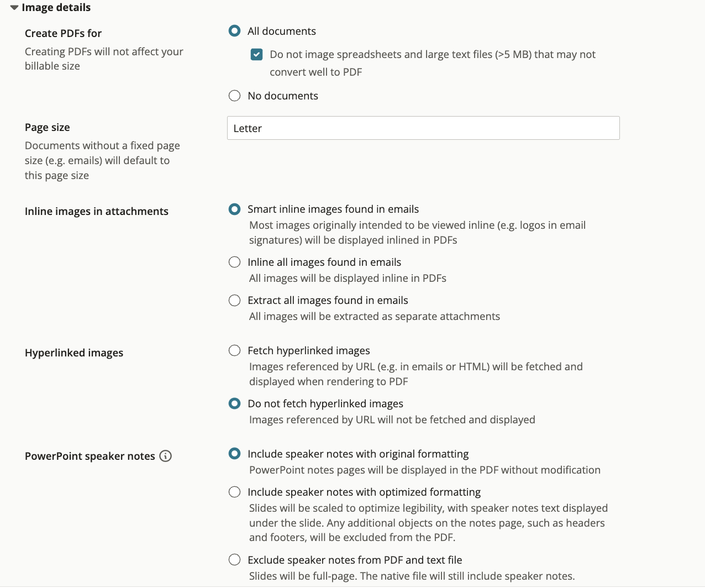Choose Include speaker notes with optimized formatting

tap(234, 492)
